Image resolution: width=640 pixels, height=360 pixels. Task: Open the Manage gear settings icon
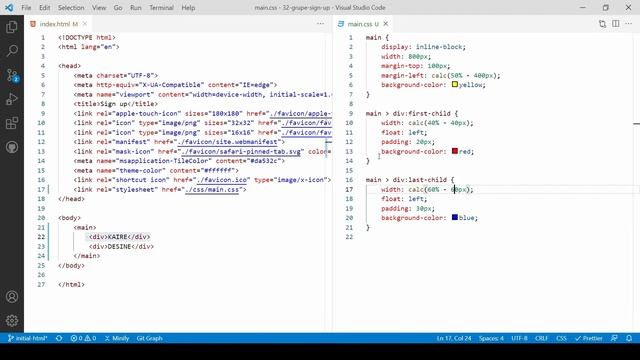coord(12,321)
